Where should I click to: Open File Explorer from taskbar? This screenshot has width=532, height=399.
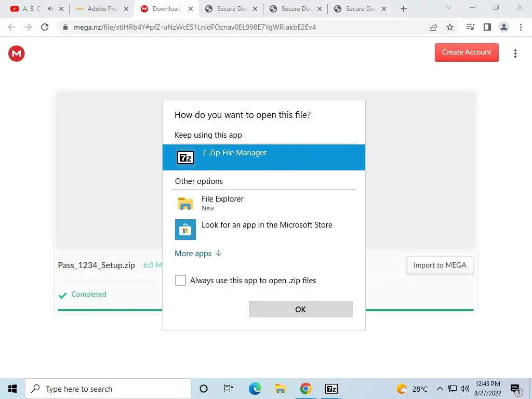click(280, 389)
